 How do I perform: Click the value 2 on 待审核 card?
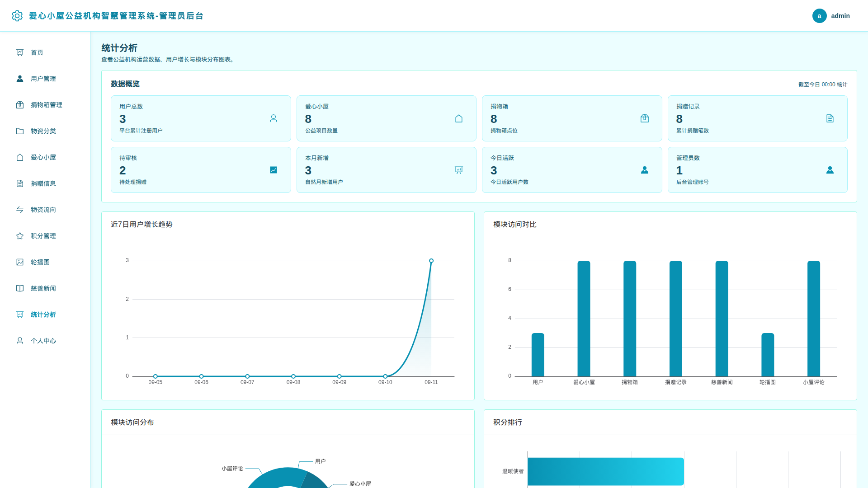(123, 170)
